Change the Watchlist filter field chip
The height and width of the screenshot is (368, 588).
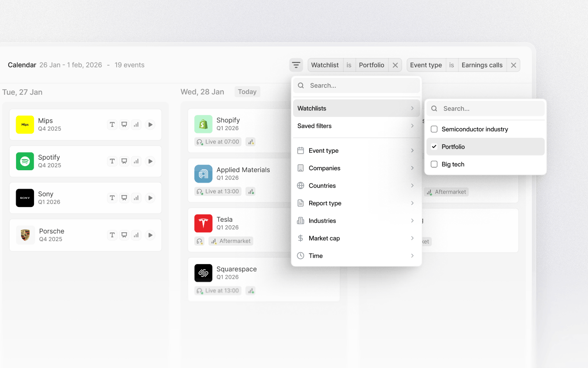point(325,65)
